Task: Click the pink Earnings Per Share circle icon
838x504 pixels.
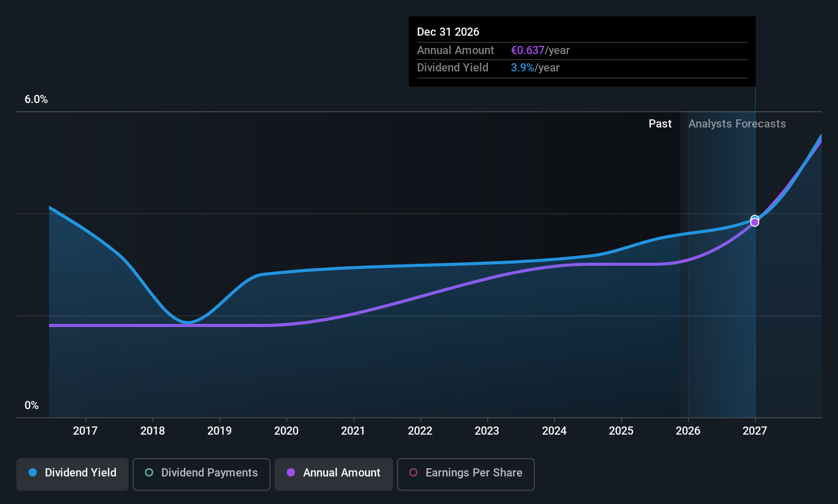Action: (414, 473)
